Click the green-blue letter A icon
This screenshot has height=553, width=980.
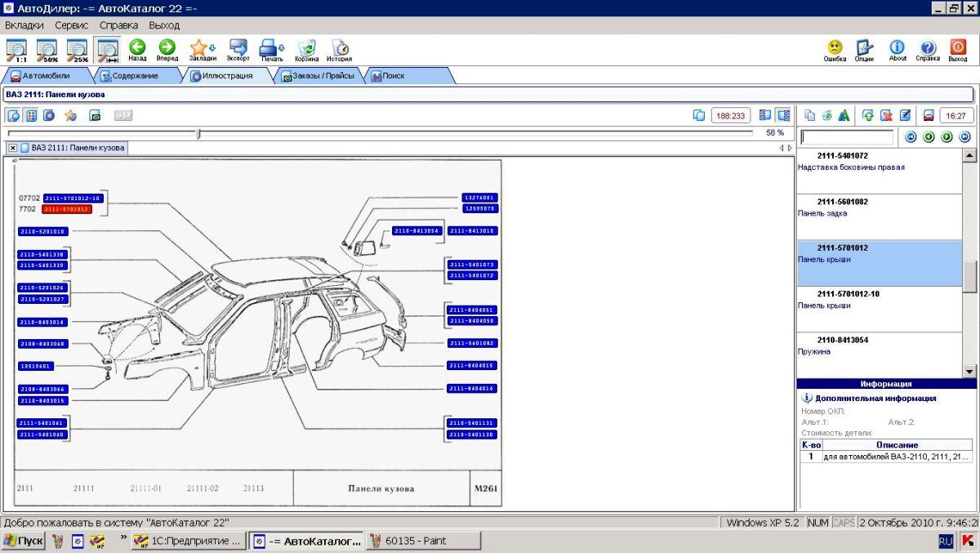click(844, 115)
